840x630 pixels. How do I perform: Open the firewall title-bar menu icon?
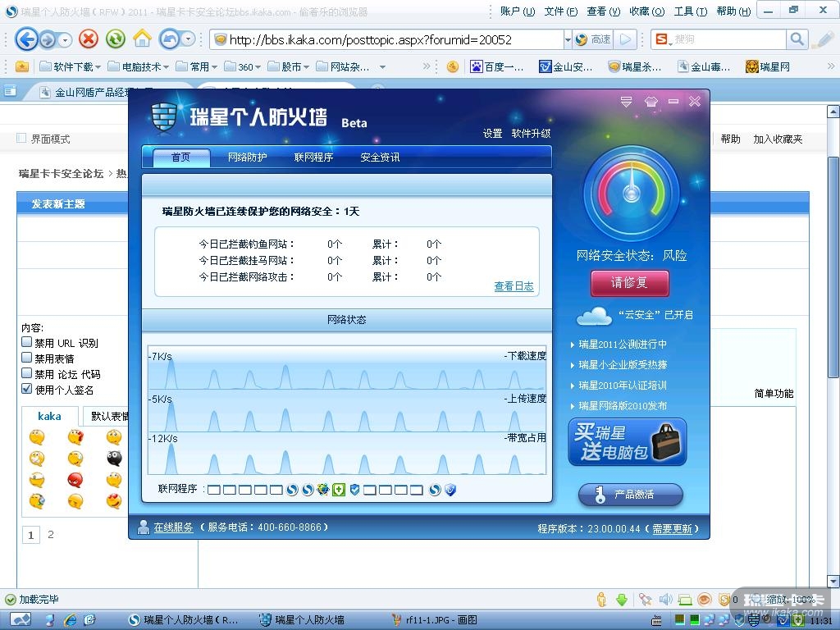coord(626,101)
